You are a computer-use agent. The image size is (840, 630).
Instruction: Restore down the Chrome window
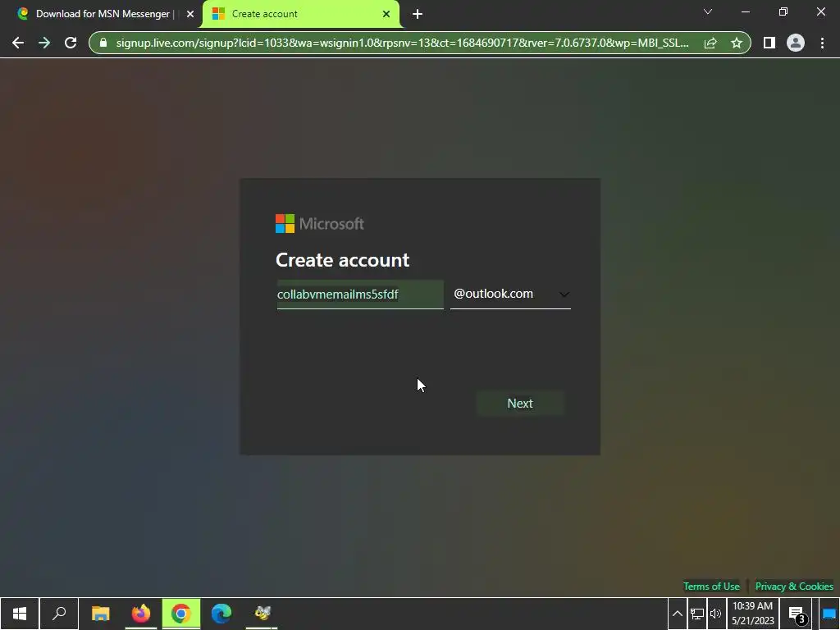click(783, 11)
